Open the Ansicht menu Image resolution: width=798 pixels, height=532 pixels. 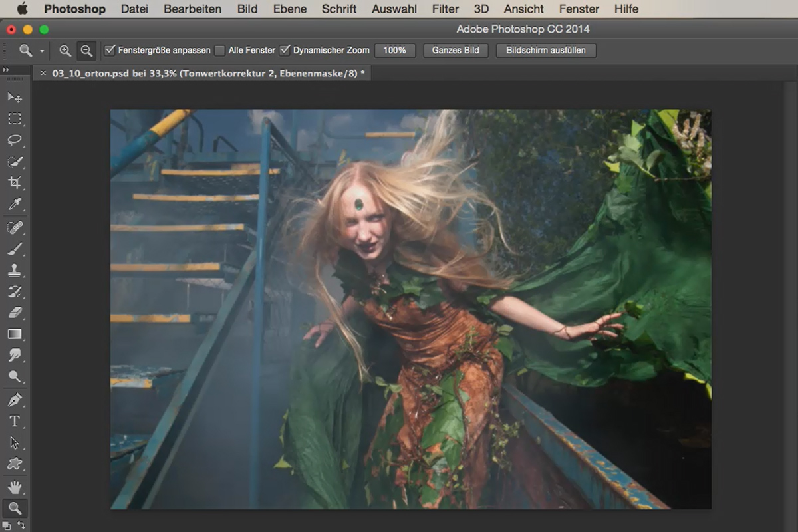coord(524,9)
